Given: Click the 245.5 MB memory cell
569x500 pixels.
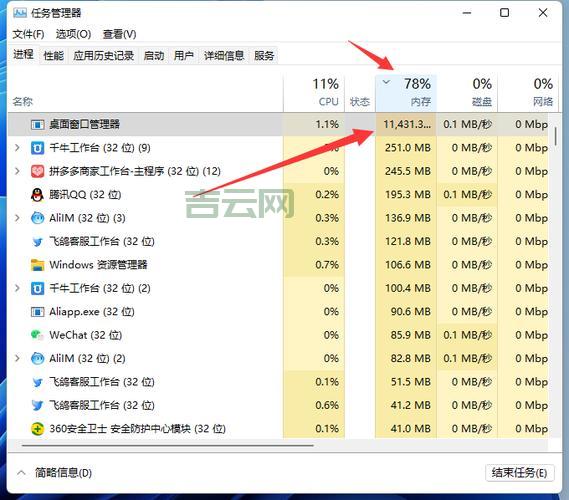Looking at the screenshot, I should [406, 171].
